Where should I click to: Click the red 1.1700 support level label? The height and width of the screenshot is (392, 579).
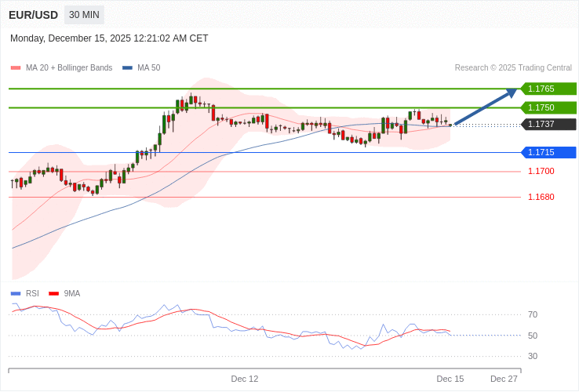pyautogui.click(x=541, y=171)
